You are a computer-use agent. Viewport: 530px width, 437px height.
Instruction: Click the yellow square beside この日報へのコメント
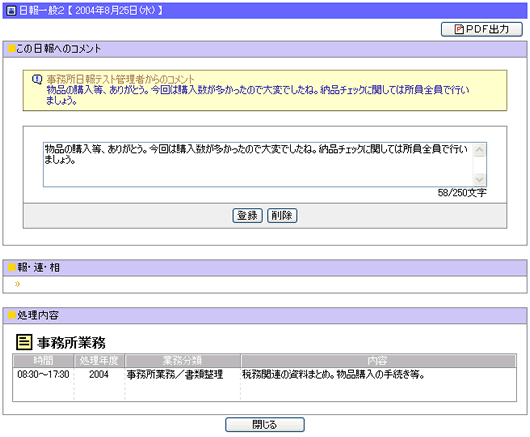12,49
